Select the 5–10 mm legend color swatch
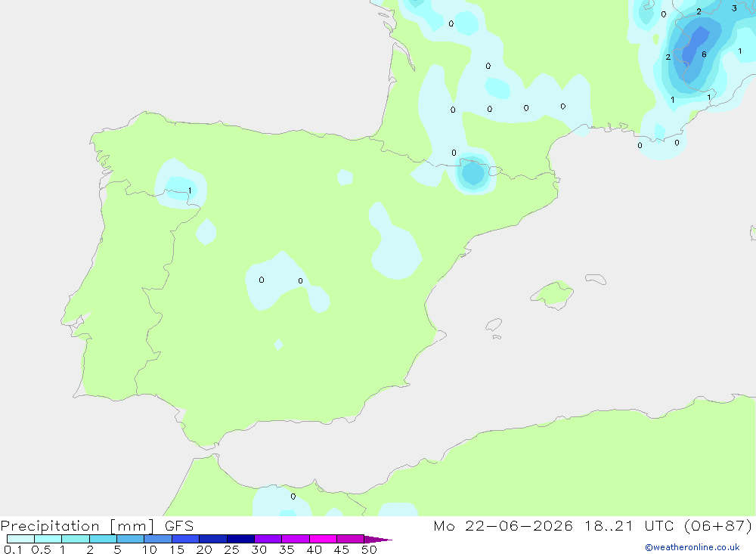This screenshot has width=756, height=554. [x=131, y=539]
